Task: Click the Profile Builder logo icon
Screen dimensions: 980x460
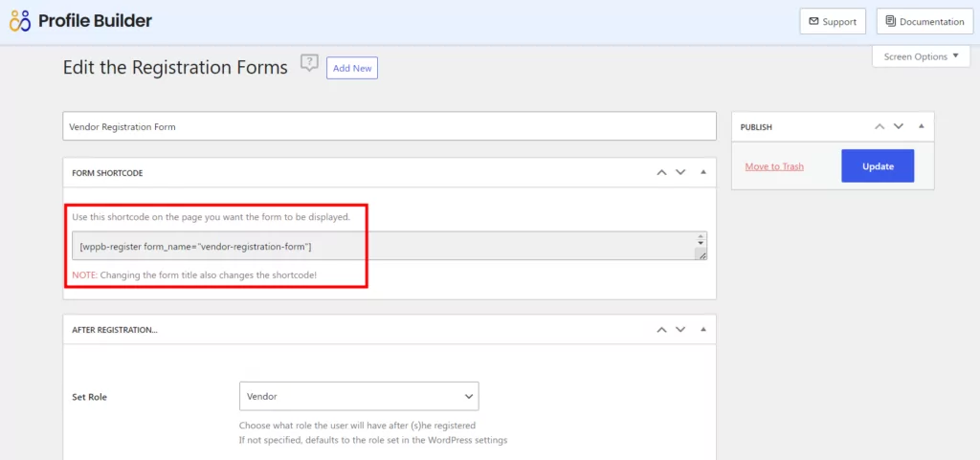Action: 20,21
